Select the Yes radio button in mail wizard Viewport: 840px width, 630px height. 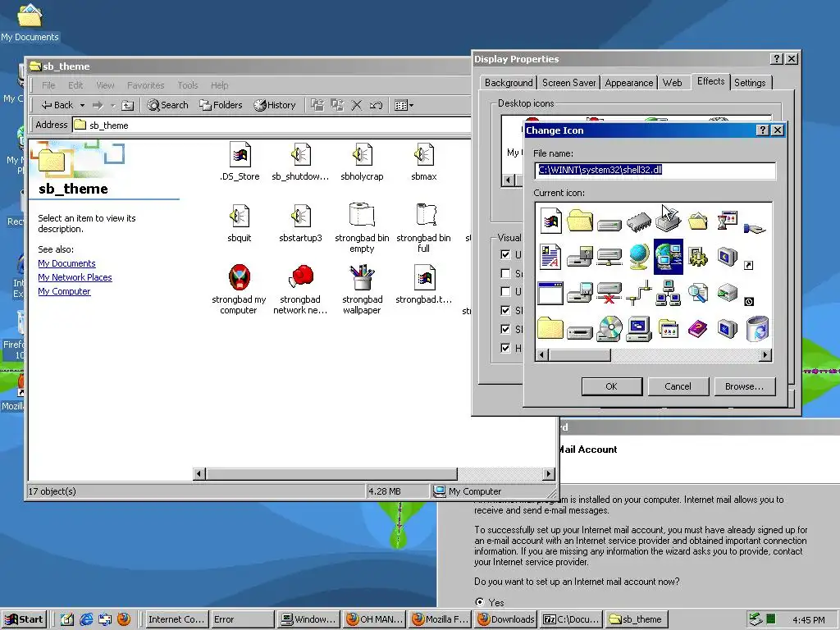pyautogui.click(x=479, y=601)
